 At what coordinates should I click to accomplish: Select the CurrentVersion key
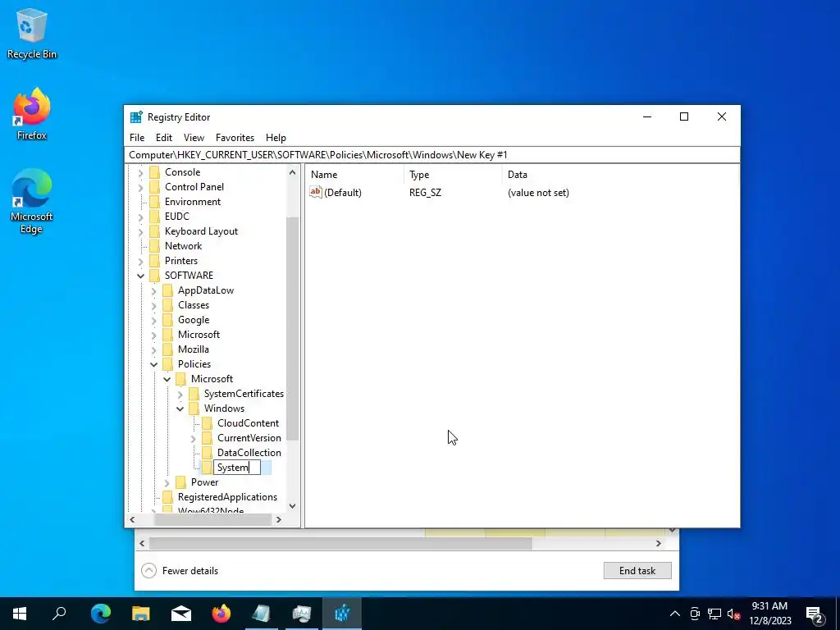pyautogui.click(x=249, y=438)
